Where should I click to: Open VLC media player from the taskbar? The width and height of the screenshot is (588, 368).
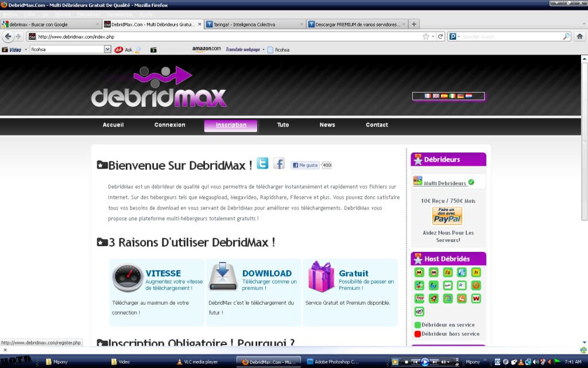203,362
